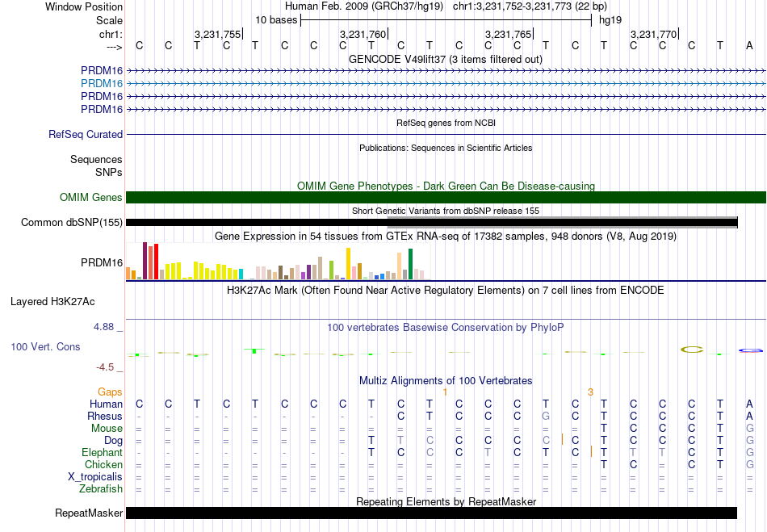Open Repeating Elements by RepeatMasker title
This screenshot has height=532, width=767.
[446, 501]
